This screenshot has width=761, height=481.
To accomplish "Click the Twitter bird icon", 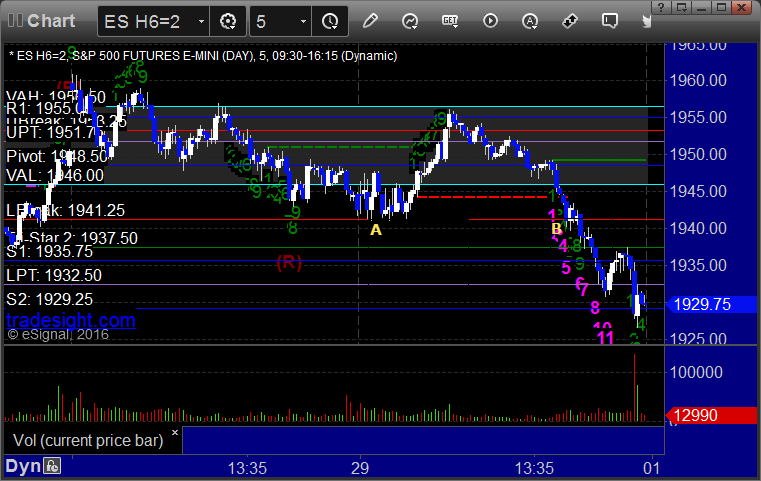I will (646, 21).
